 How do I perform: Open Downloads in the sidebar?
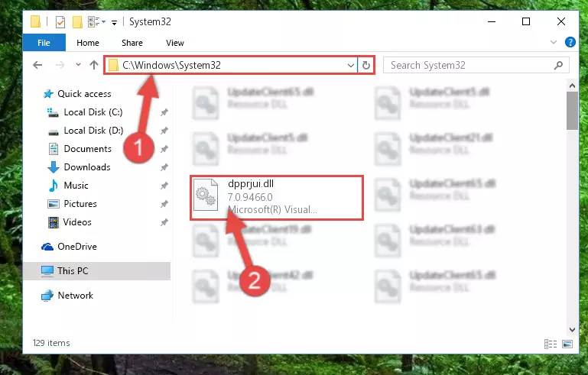coord(87,167)
